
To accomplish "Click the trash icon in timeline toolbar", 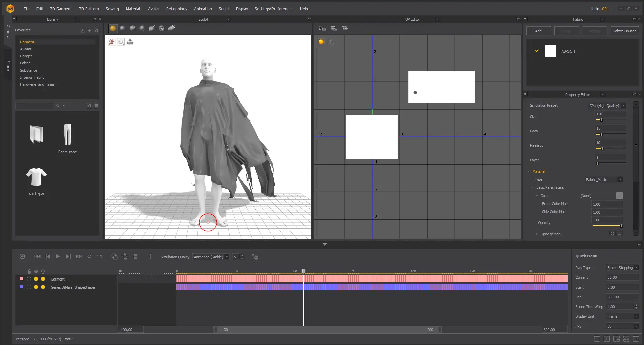I will point(136,257).
